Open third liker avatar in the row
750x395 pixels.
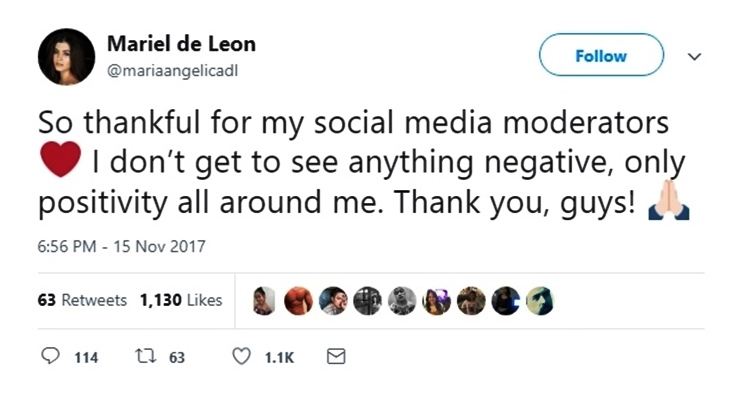(x=333, y=301)
